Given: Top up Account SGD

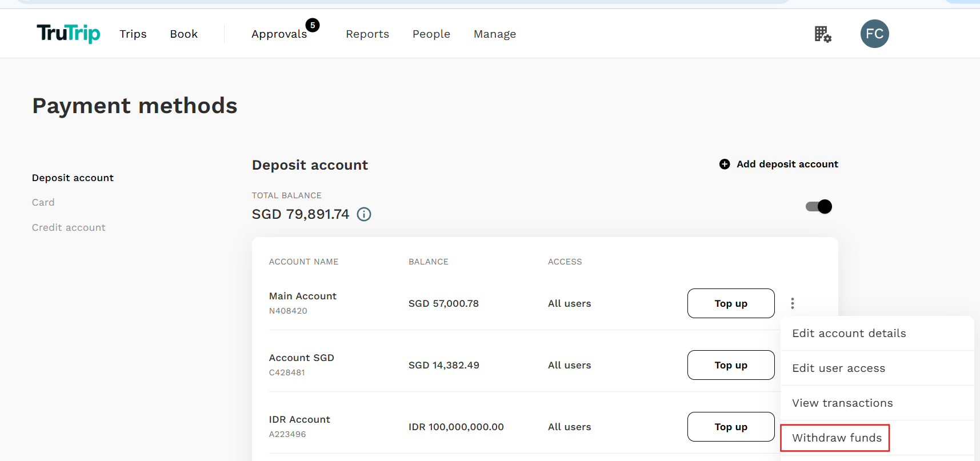Looking at the screenshot, I should pos(731,365).
